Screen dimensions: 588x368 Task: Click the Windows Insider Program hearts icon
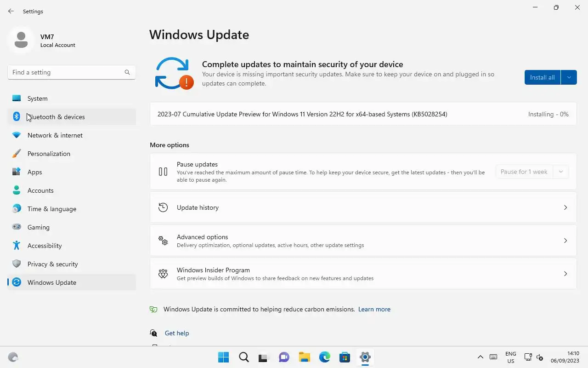click(x=163, y=274)
